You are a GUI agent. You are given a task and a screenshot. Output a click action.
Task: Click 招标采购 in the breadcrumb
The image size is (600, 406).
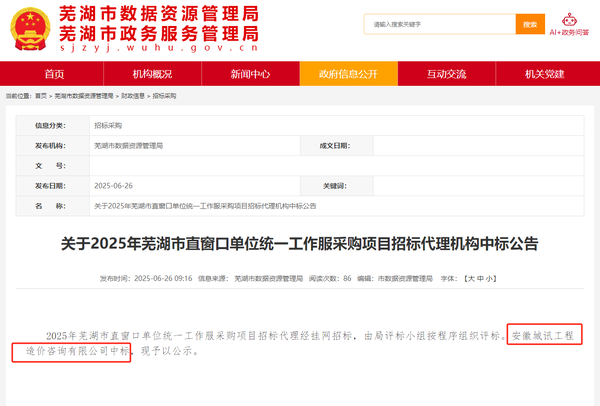pos(164,95)
